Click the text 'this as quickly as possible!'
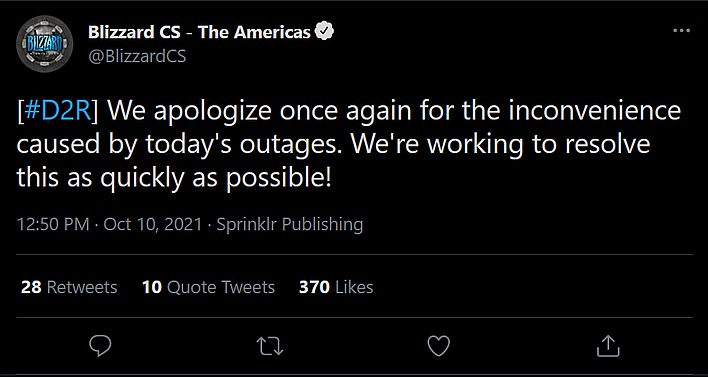 [x=174, y=178]
